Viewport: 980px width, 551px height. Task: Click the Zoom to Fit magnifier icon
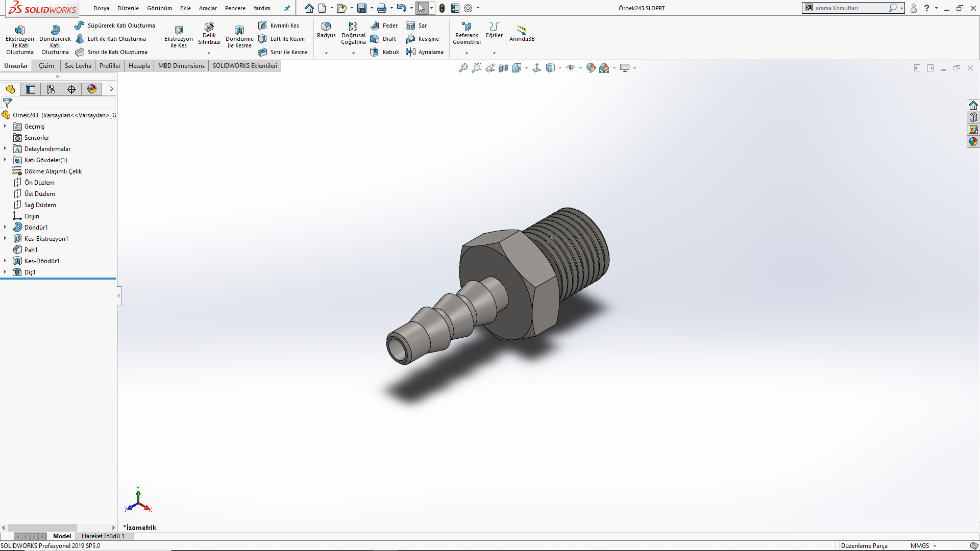coord(463,68)
